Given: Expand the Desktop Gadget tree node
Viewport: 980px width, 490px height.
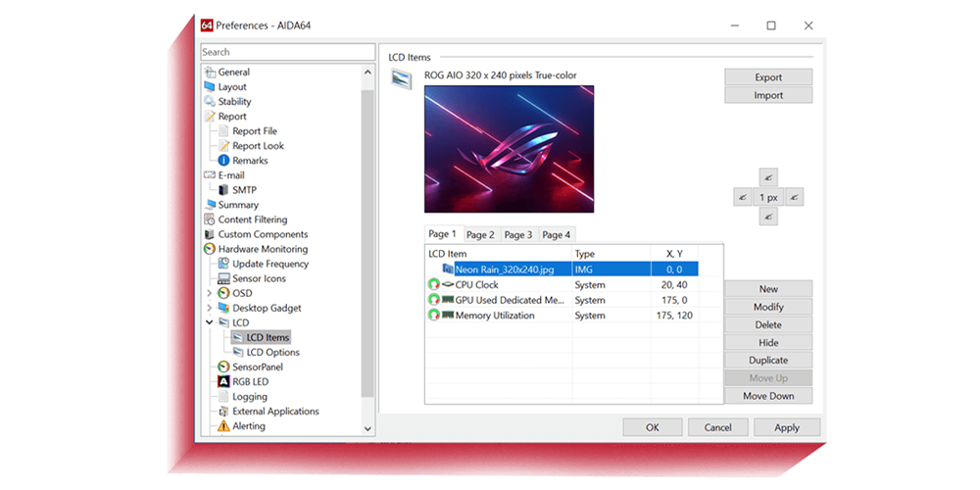Looking at the screenshot, I should pos(209,308).
